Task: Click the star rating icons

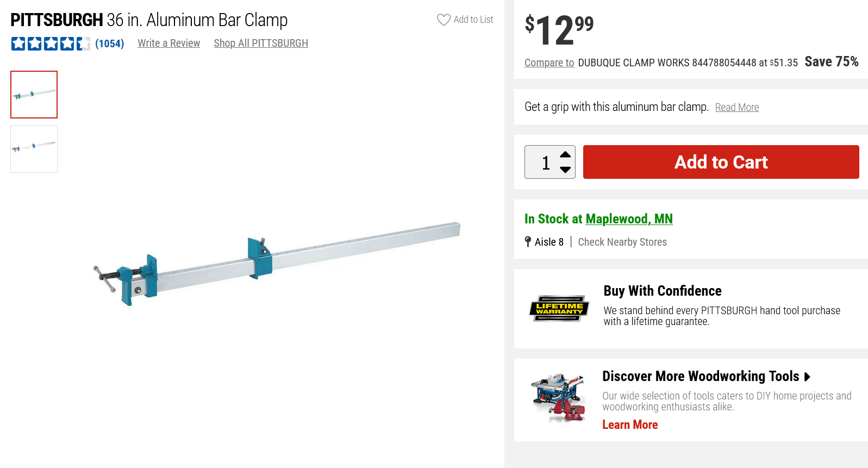Action: 51,43
